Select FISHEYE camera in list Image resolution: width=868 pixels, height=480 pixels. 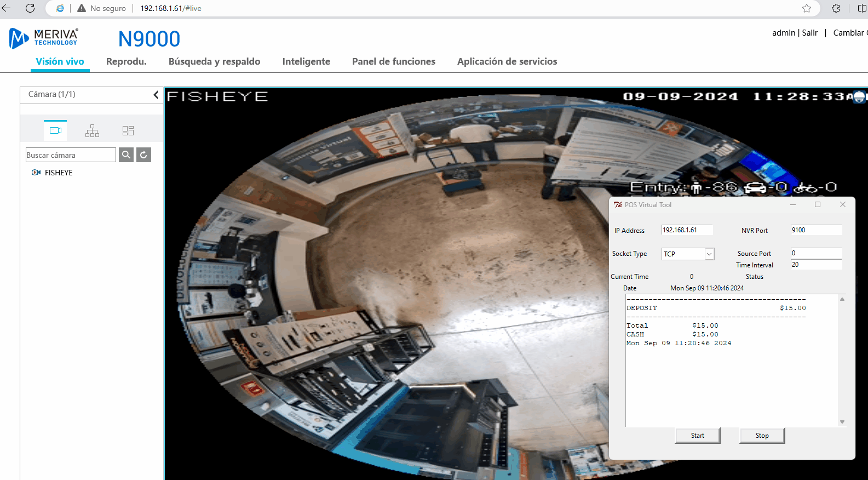click(x=59, y=173)
